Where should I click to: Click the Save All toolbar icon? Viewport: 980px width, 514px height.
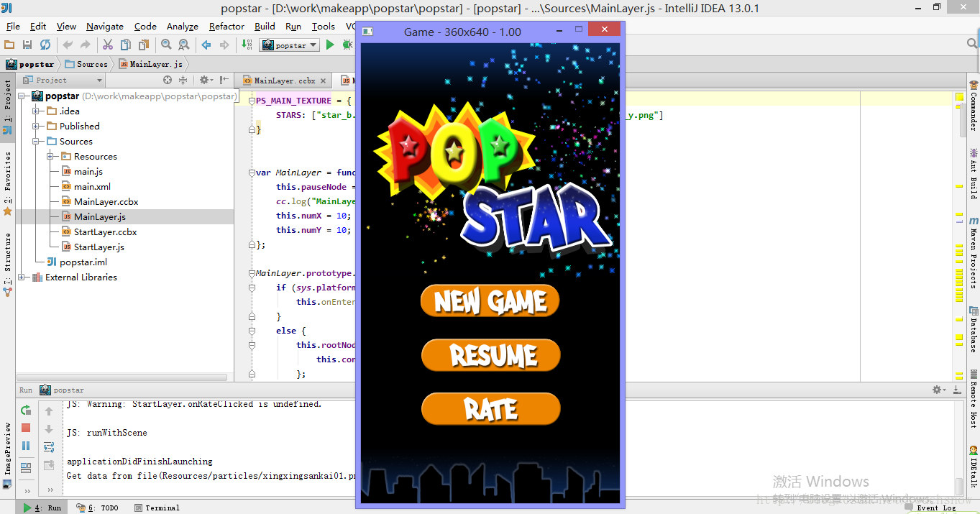click(27, 45)
